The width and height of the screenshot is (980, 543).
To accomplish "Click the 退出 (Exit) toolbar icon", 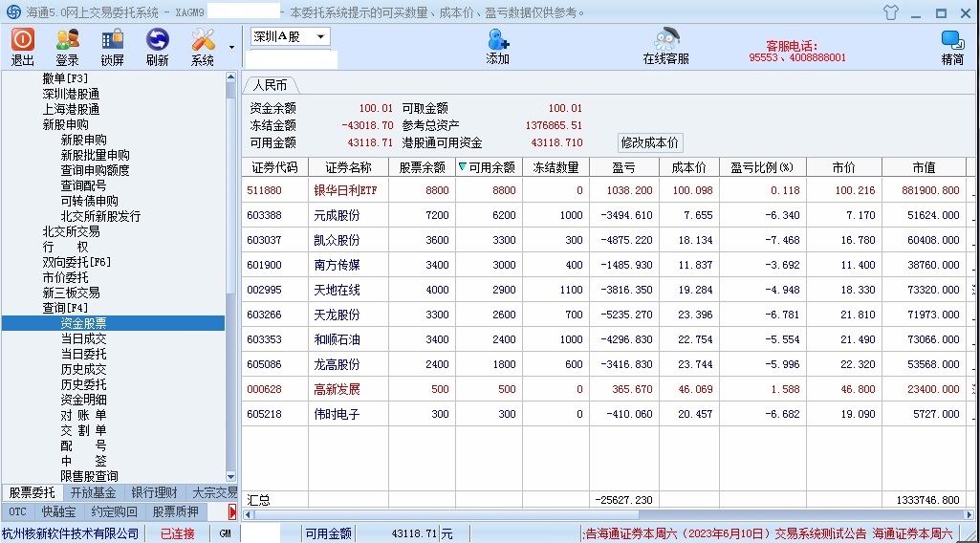I will click(x=23, y=46).
